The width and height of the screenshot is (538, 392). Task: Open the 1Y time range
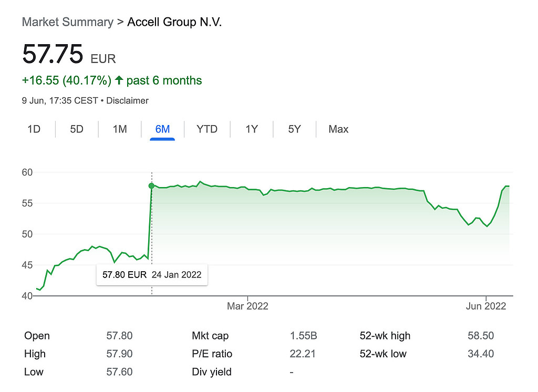(x=252, y=129)
